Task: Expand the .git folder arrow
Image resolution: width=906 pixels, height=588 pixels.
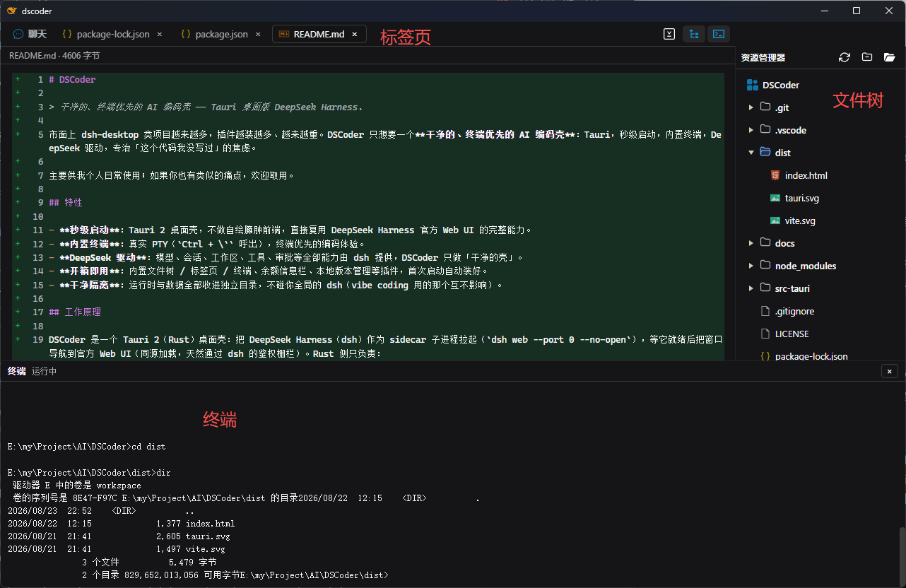Action: tap(751, 107)
